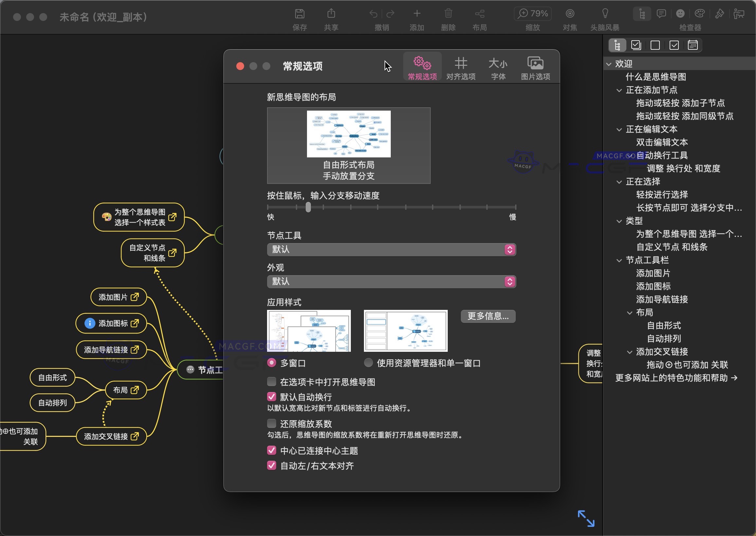The image size is (756, 536).
Task: Click the 更多信息 button
Action: pos(488,316)
